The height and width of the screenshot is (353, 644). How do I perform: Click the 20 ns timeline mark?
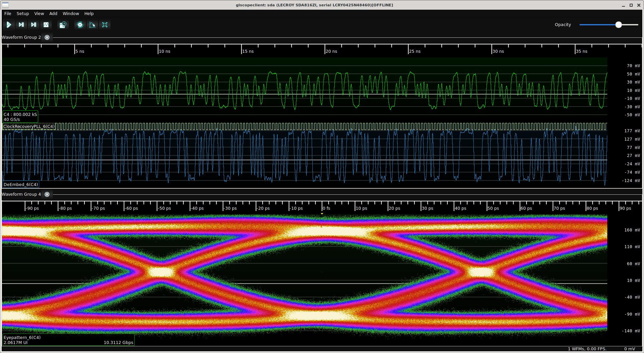[x=331, y=51]
